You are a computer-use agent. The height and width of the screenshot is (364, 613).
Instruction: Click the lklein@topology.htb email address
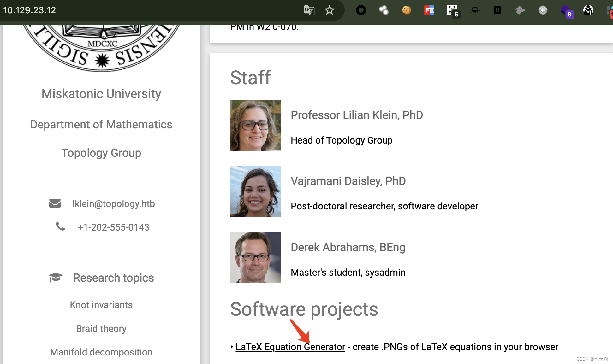113,203
